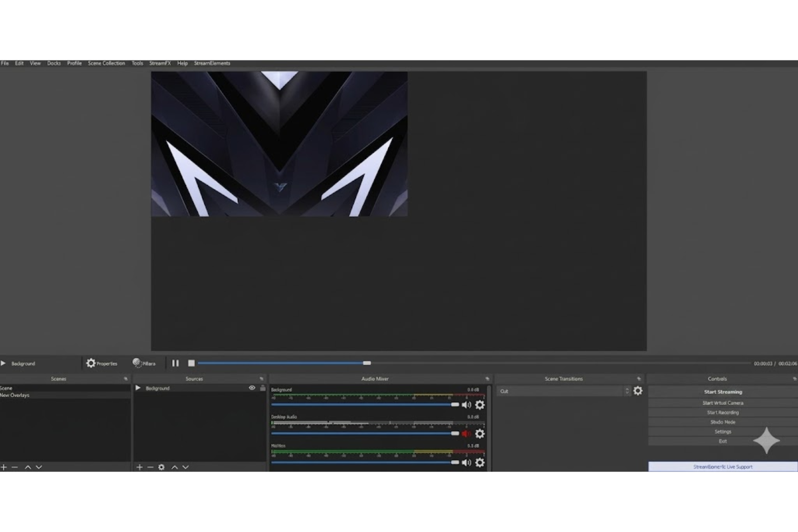Move the Background source up with the arrow
798x532 pixels.
click(174, 467)
